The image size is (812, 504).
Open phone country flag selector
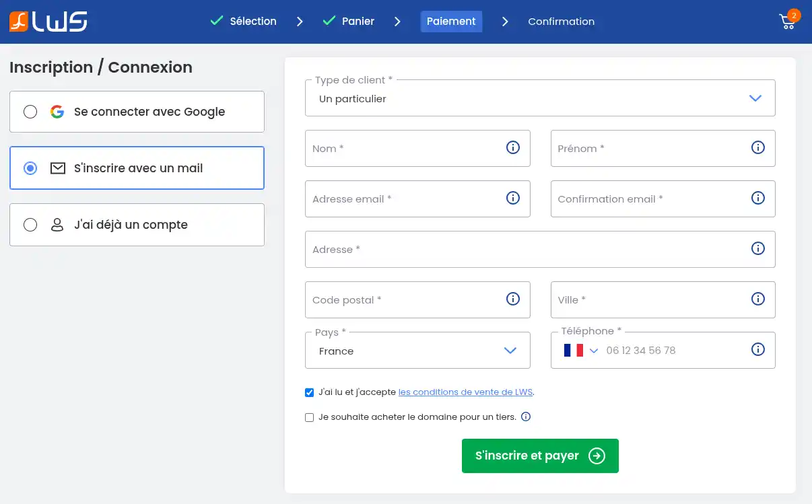(x=580, y=350)
